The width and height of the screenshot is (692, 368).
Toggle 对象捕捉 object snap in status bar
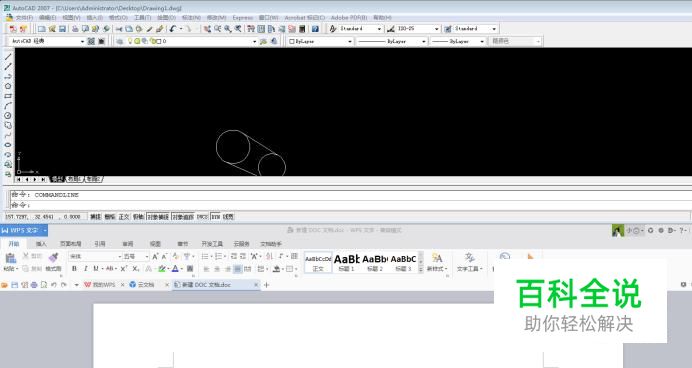[x=158, y=217]
